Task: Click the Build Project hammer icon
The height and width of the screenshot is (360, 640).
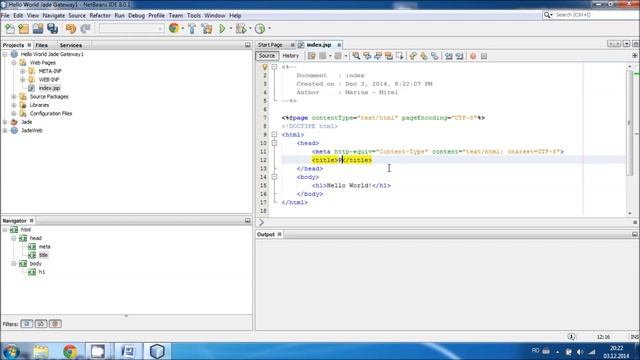Action: point(192,29)
